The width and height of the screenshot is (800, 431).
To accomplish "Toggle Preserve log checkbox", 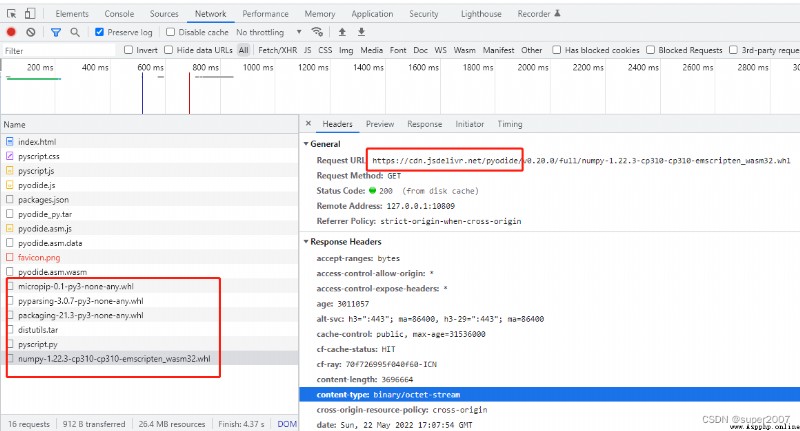I will tap(99, 32).
